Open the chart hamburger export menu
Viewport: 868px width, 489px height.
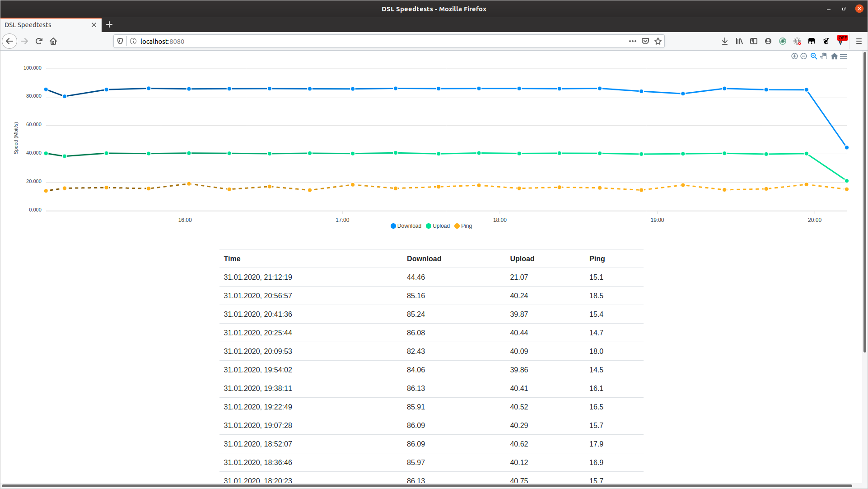point(844,56)
